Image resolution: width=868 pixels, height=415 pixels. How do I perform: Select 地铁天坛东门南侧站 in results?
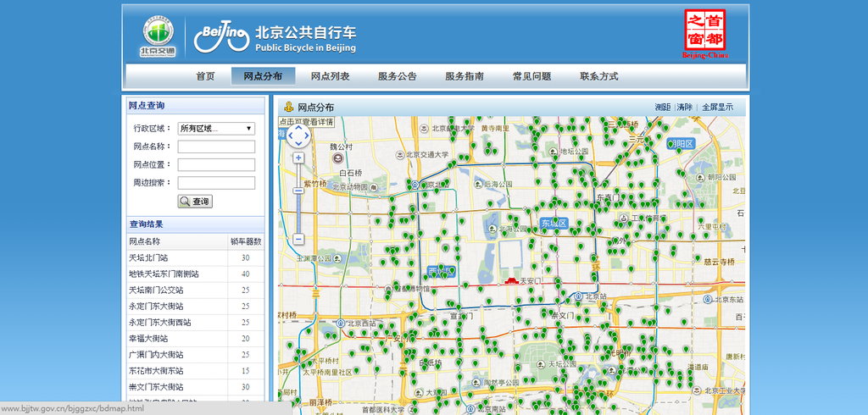point(196,274)
